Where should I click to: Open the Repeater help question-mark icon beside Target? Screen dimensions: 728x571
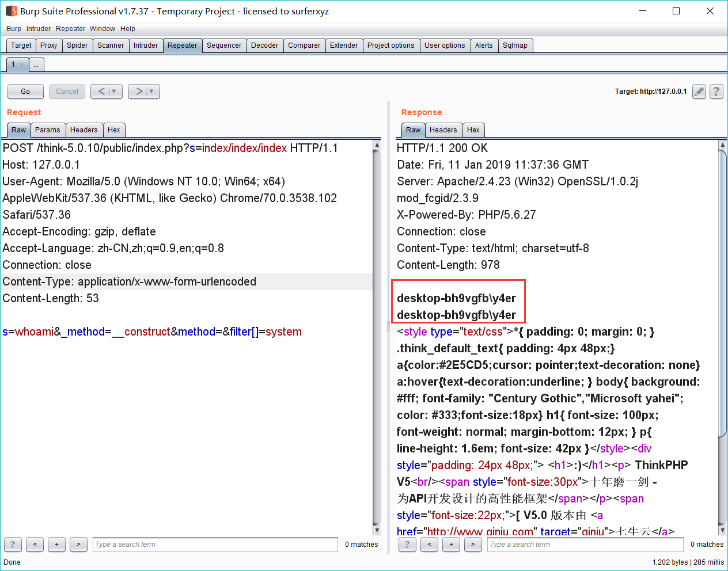(716, 92)
